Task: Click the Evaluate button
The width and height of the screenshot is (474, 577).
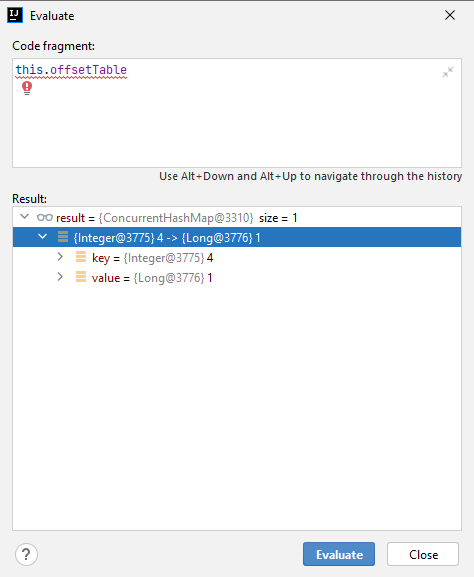Action: pos(339,554)
